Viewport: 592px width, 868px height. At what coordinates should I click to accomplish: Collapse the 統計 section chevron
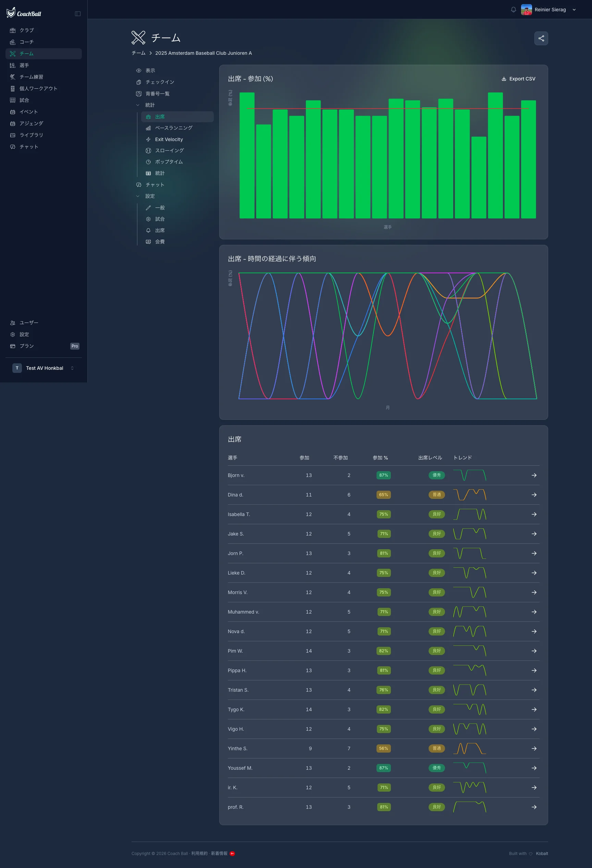pos(138,105)
